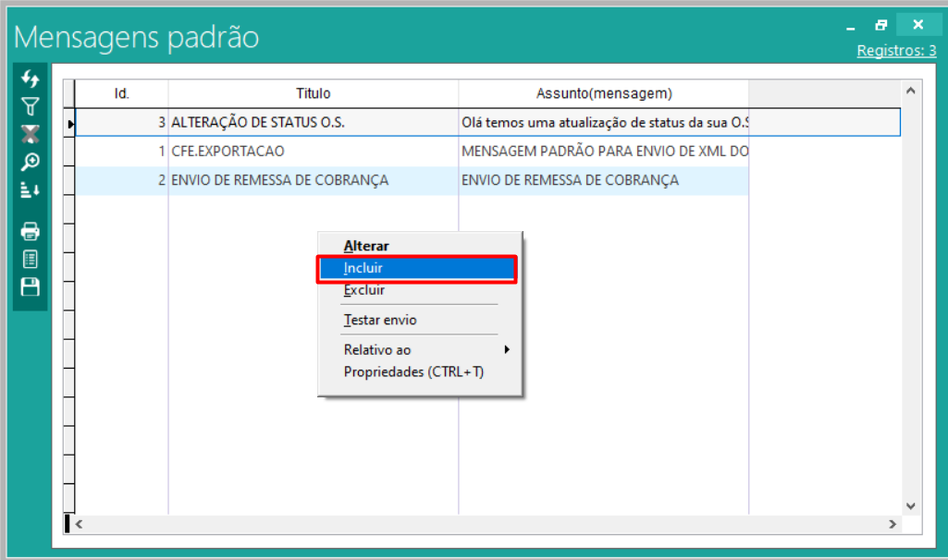Open the report list icon
948x560 pixels.
point(30,259)
